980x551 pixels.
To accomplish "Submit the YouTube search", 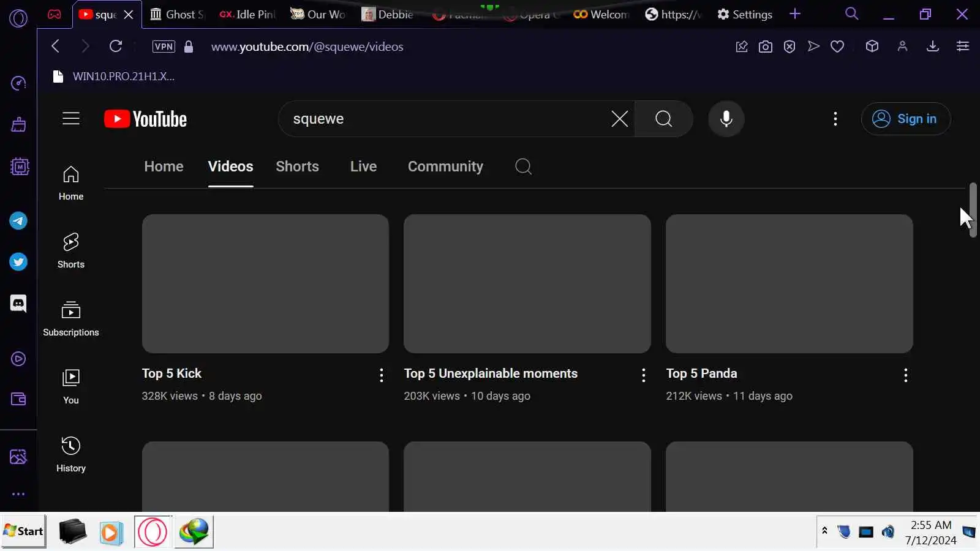I will pyautogui.click(x=664, y=119).
